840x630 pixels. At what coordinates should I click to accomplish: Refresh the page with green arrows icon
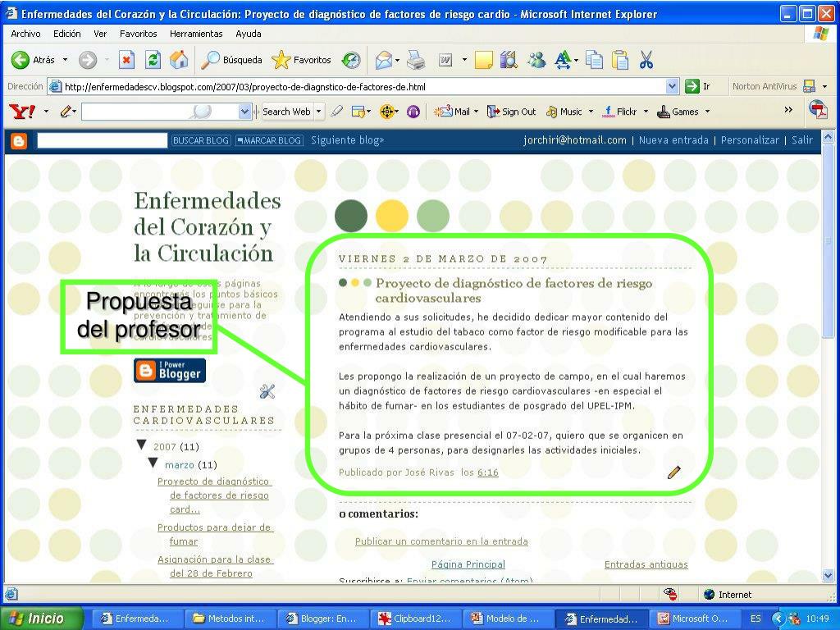(x=153, y=60)
